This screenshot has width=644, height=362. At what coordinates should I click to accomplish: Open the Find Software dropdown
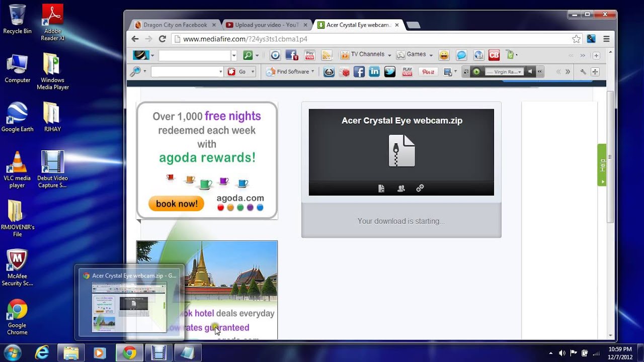(312, 72)
